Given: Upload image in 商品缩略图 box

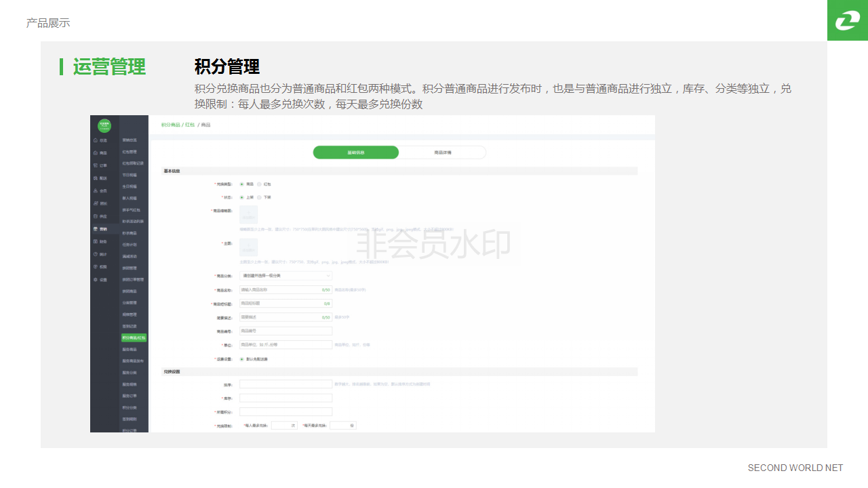Looking at the screenshot, I should click(x=249, y=215).
